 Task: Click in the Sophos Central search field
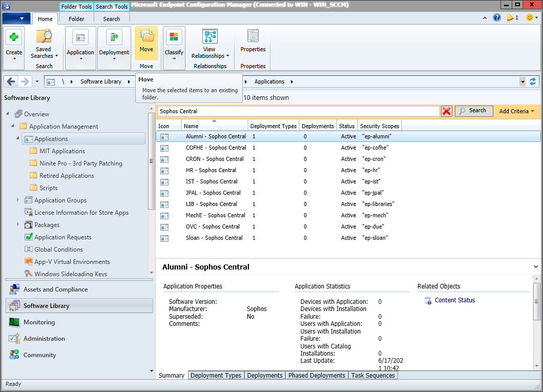pos(299,111)
